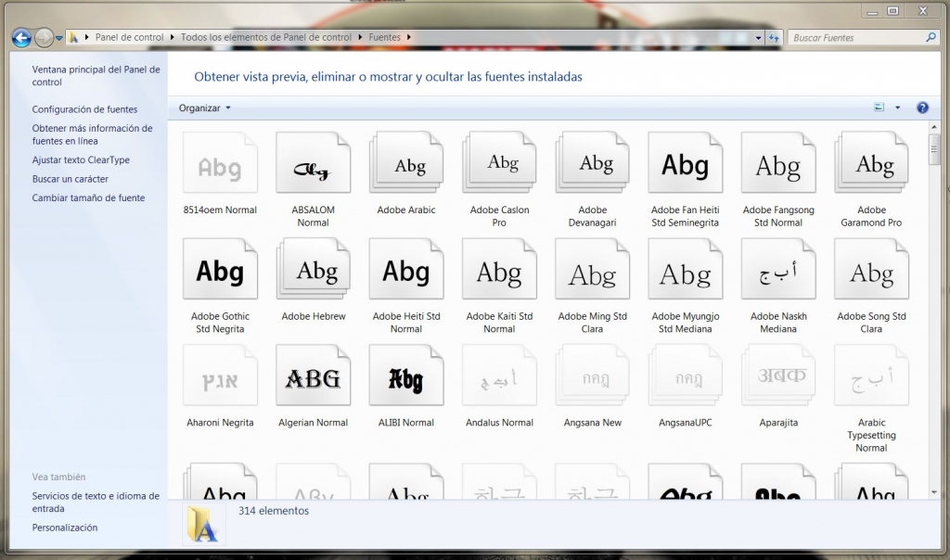Click the refresh icon in the address bar
950x560 pixels.
pos(774,37)
